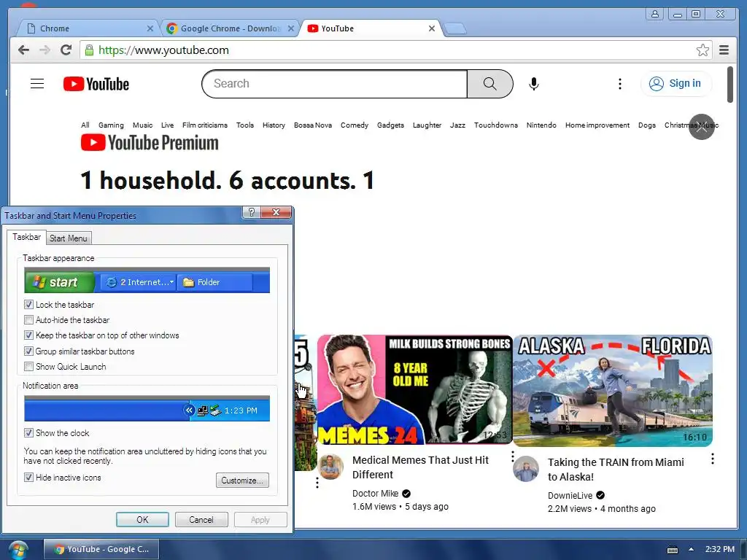Screen dimensions: 747x560
Task: Click the Customize... button
Action: [242, 481]
